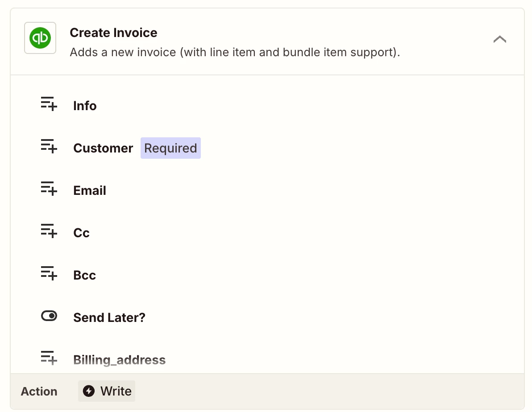Click the Create Invoice title

113,33
